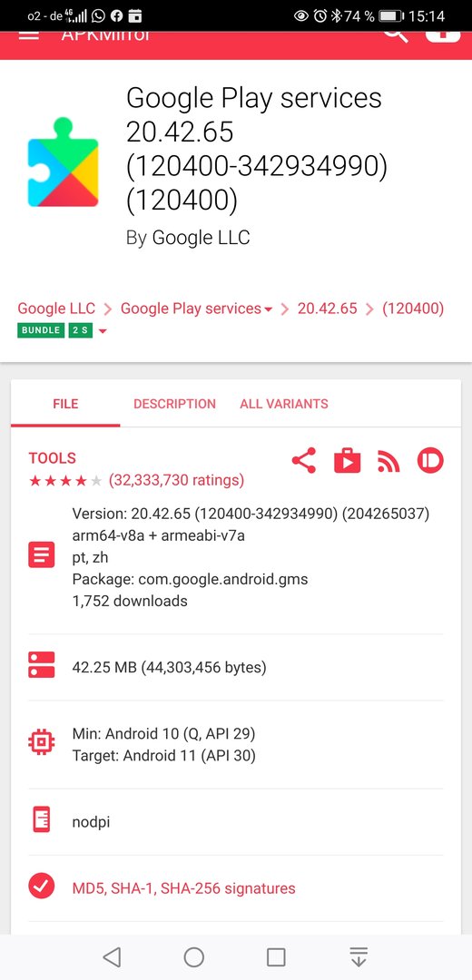Open the Play Store briefcase icon
This screenshot has width=472, height=980.
[x=347, y=461]
